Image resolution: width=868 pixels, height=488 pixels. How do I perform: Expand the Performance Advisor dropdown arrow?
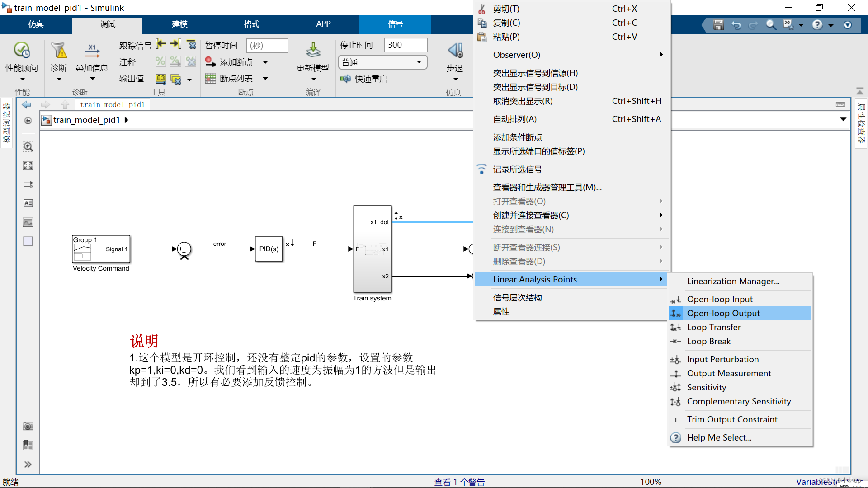click(x=22, y=80)
